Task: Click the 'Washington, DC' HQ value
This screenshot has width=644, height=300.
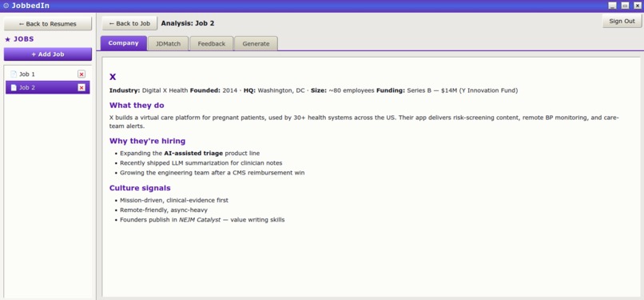Action: point(281,90)
